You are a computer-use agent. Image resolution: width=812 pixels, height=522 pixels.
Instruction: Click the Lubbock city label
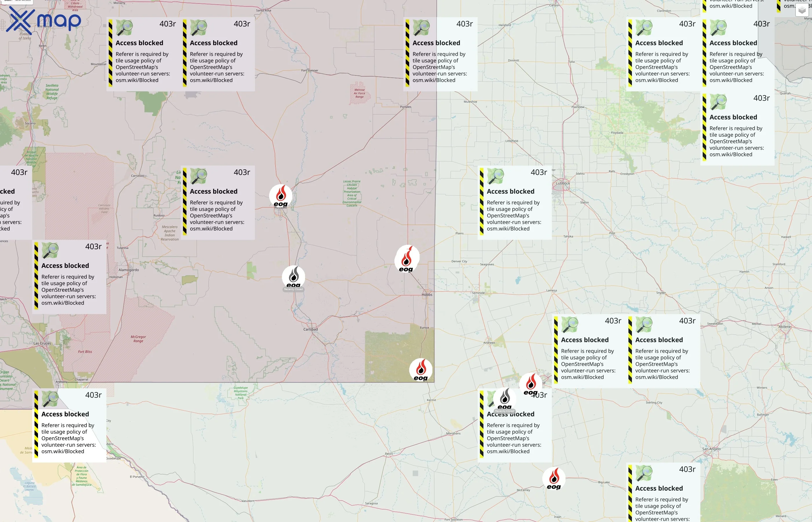click(563, 183)
